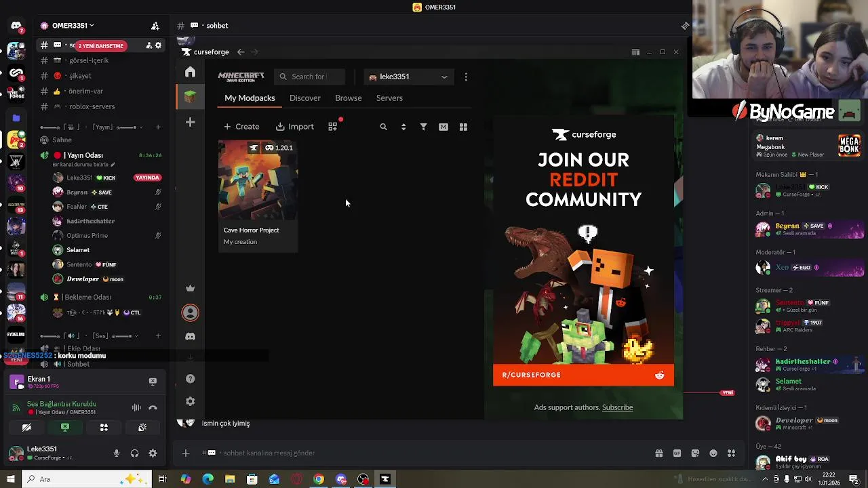The width and height of the screenshot is (868, 488).
Task: Open CurseForge help question mark
Action: (x=191, y=379)
